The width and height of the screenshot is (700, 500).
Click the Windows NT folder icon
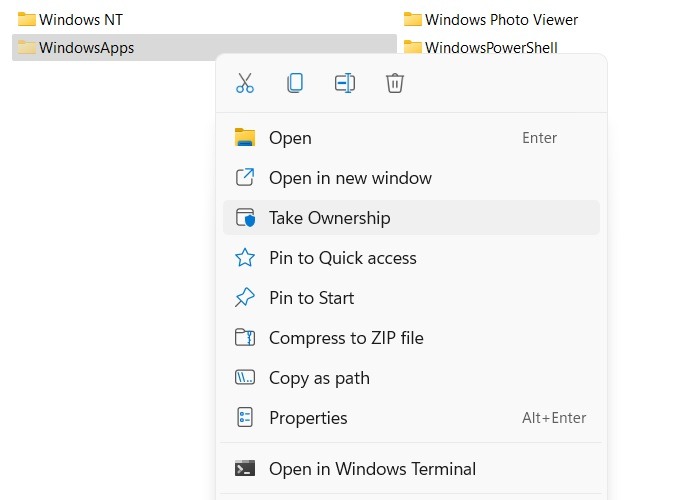pyautogui.click(x=27, y=19)
